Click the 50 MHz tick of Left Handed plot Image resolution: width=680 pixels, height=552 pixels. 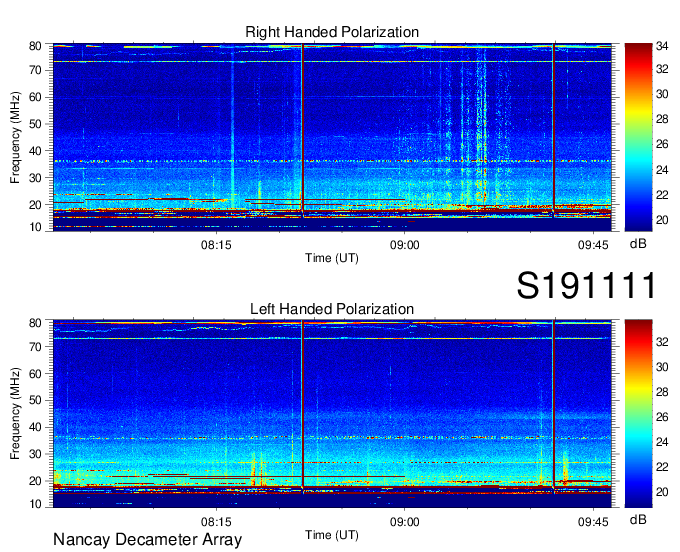coord(35,401)
